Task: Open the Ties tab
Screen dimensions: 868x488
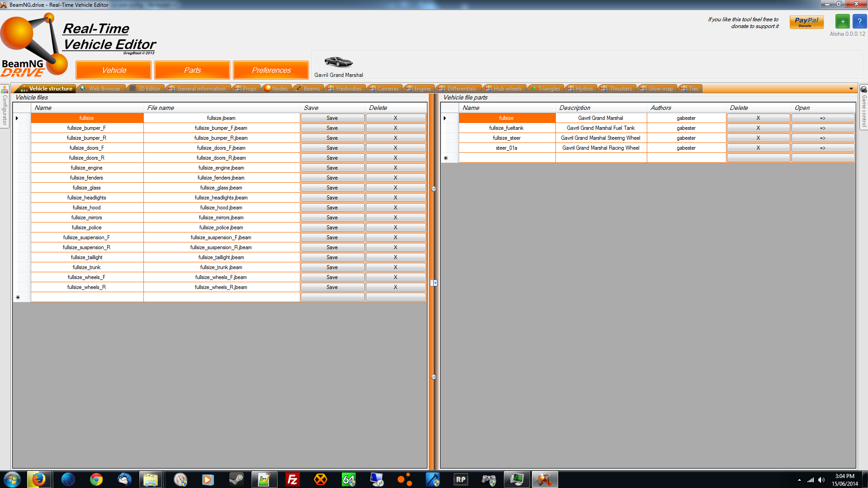Action: click(690, 89)
